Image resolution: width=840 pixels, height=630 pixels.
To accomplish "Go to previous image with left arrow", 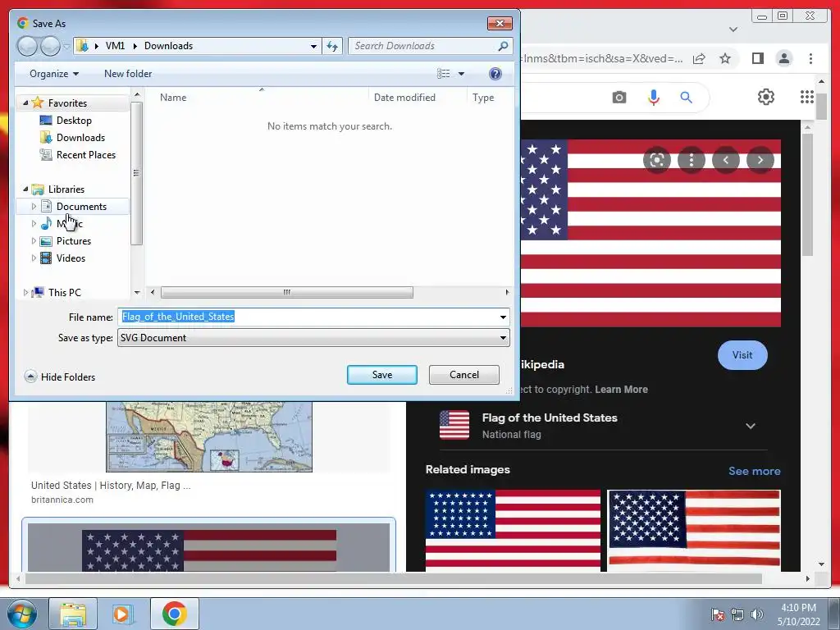I will [x=726, y=160].
